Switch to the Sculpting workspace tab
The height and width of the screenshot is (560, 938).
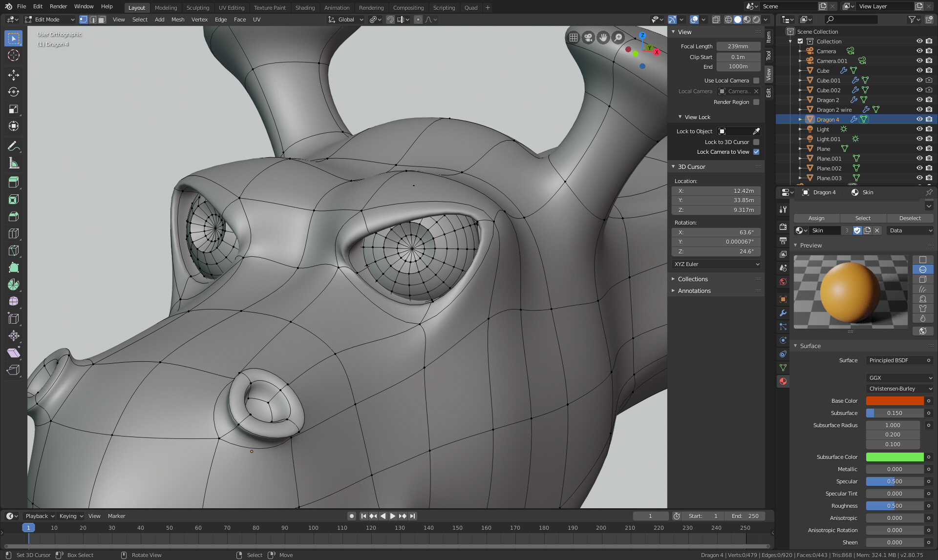click(197, 8)
